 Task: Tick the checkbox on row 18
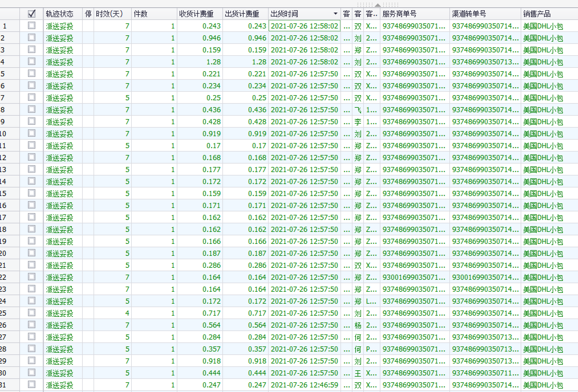[32, 229]
